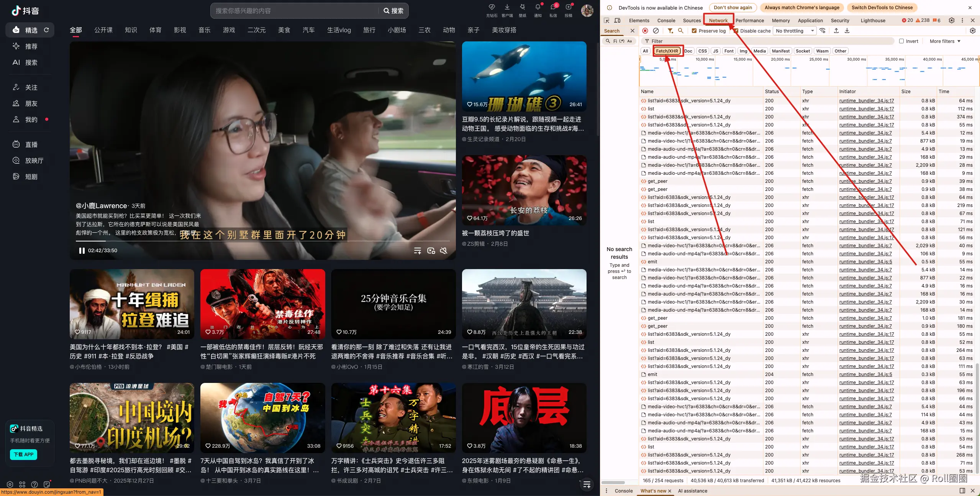Click the export HAR download icon
The width and height of the screenshot is (980, 496).
[847, 31]
